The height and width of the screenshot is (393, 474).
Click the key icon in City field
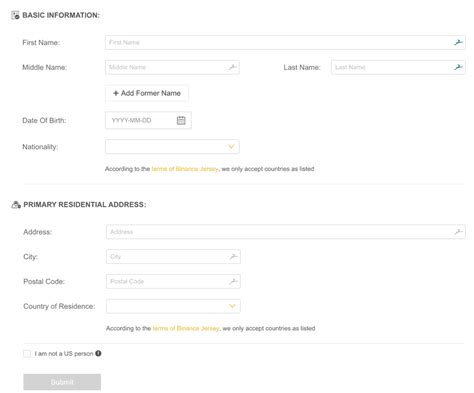click(233, 256)
